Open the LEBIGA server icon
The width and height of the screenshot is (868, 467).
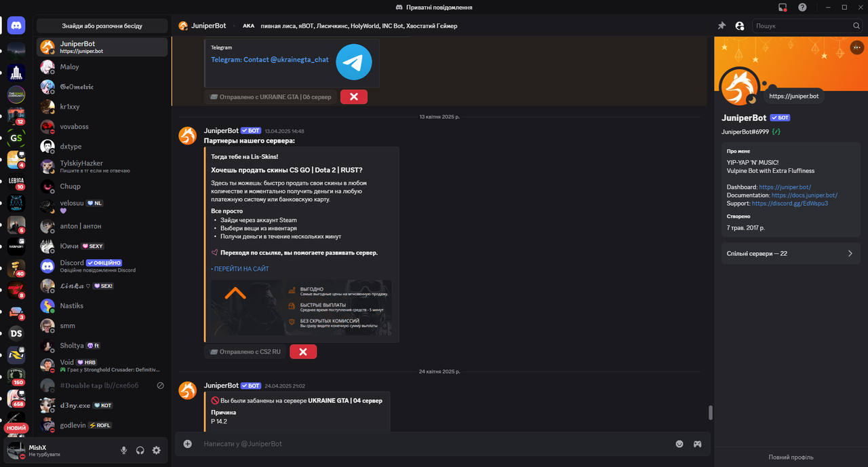(16, 181)
